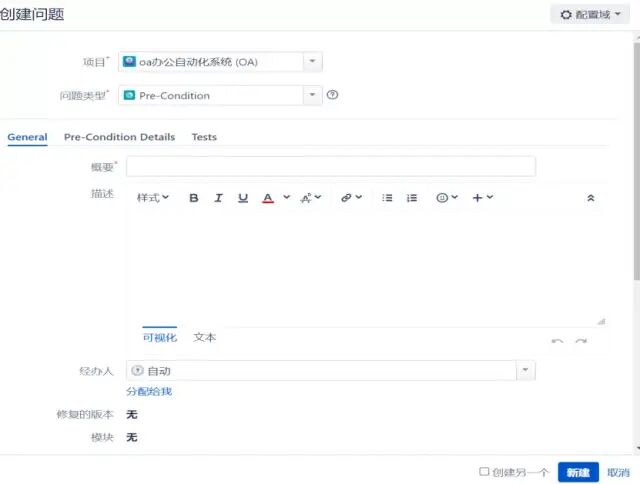This screenshot has height=484, width=640.
Task: Click inside the description text area
Action: [365, 267]
